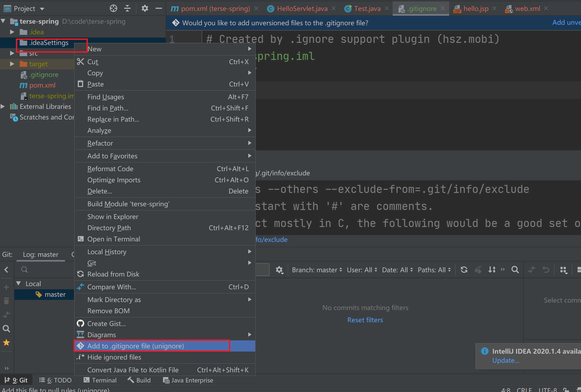The width and height of the screenshot is (581, 392).
Task: Choose Hide ignored files menu entry
Action: [x=114, y=357]
